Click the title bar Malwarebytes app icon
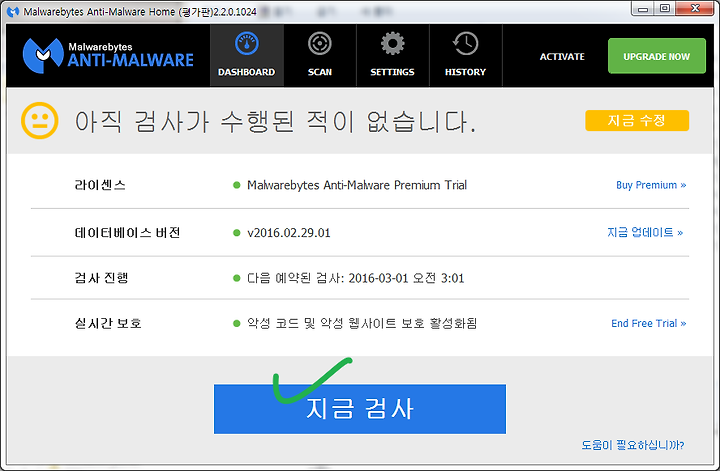Image resolution: width=720 pixels, height=471 pixels. (x=13, y=11)
